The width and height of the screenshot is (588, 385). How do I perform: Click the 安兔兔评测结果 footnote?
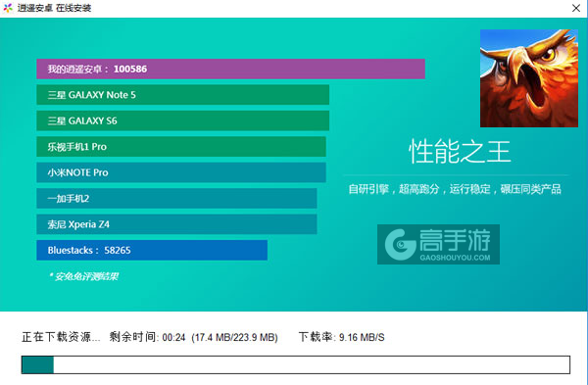click(x=83, y=276)
